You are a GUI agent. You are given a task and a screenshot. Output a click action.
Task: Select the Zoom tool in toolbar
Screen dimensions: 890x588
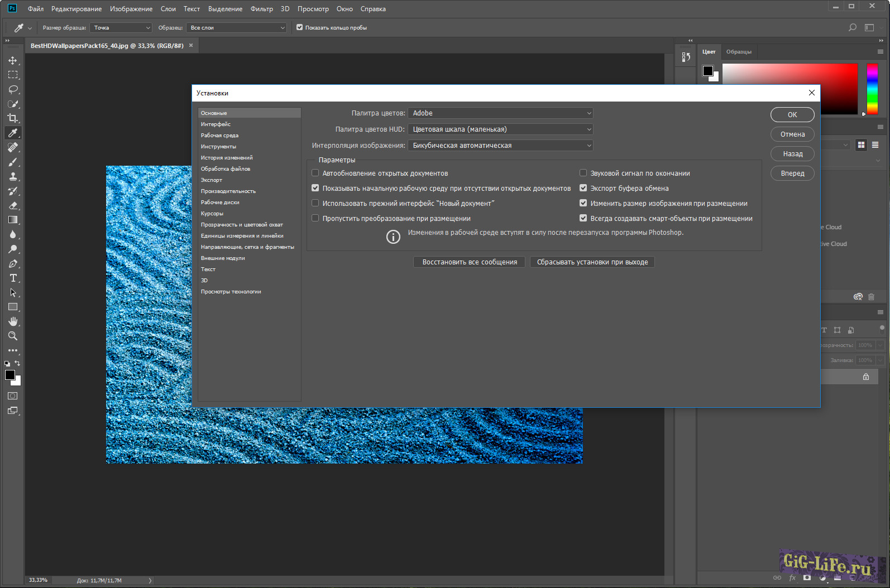click(x=13, y=336)
